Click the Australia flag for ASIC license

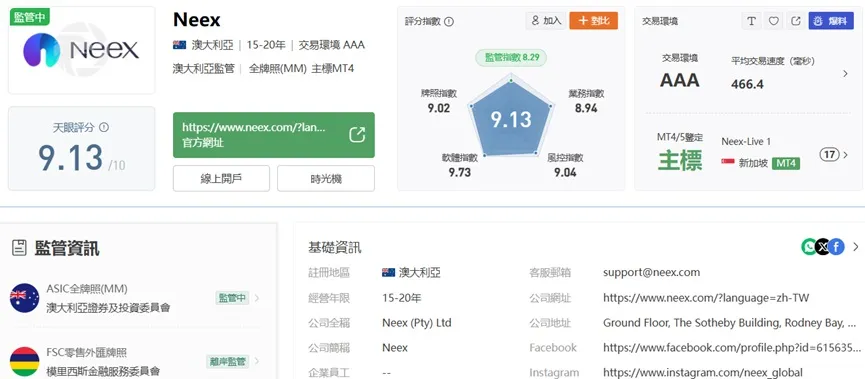tap(24, 298)
